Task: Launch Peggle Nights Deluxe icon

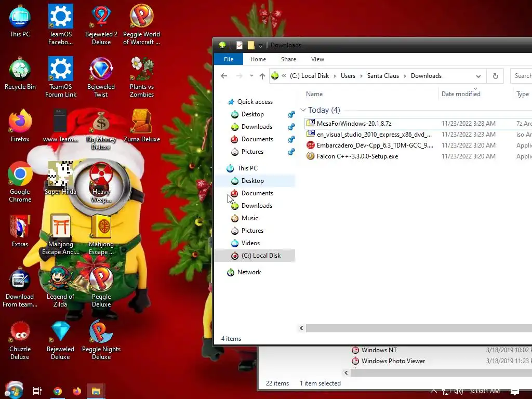Action: 101,340
